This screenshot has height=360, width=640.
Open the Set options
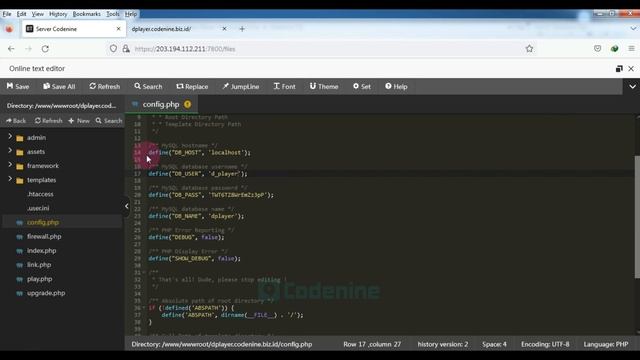362,87
